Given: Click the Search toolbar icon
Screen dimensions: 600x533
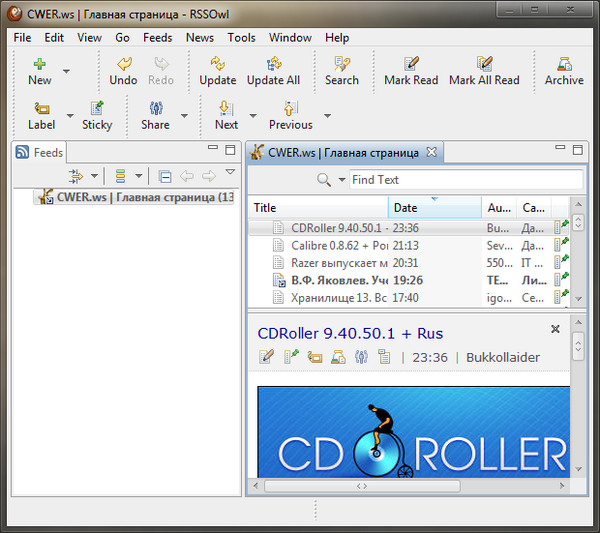Looking at the screenshot, I should 341,63.
